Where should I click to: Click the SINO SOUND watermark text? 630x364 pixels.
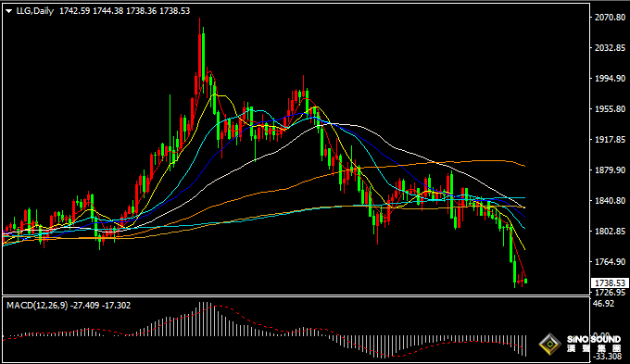pyautogui.click(x=594, y=340)
